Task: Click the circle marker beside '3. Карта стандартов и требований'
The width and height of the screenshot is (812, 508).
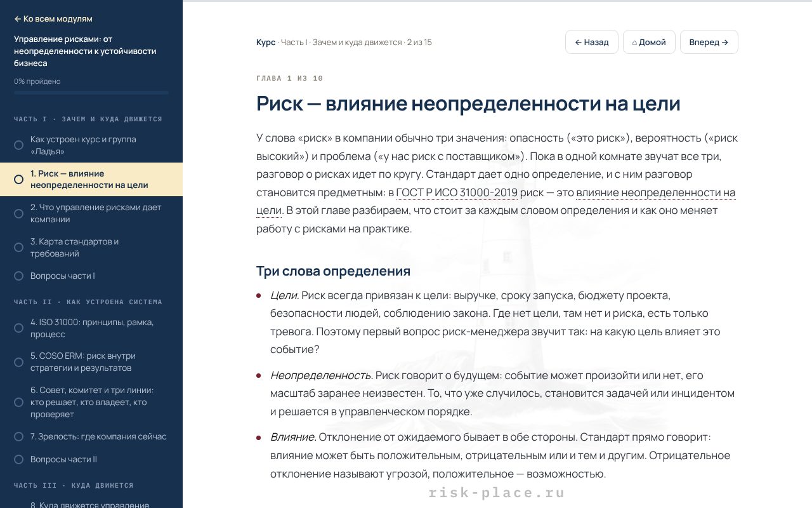Action: pos(19,248)
